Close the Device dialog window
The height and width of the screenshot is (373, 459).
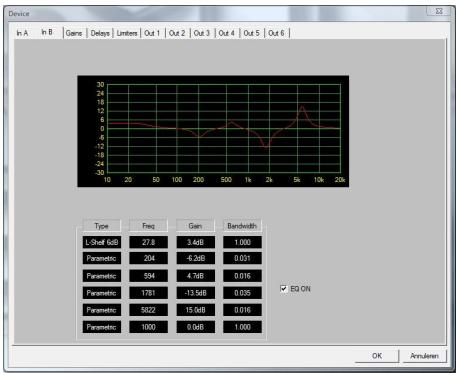pyautogui.click(x=439, y=11)
